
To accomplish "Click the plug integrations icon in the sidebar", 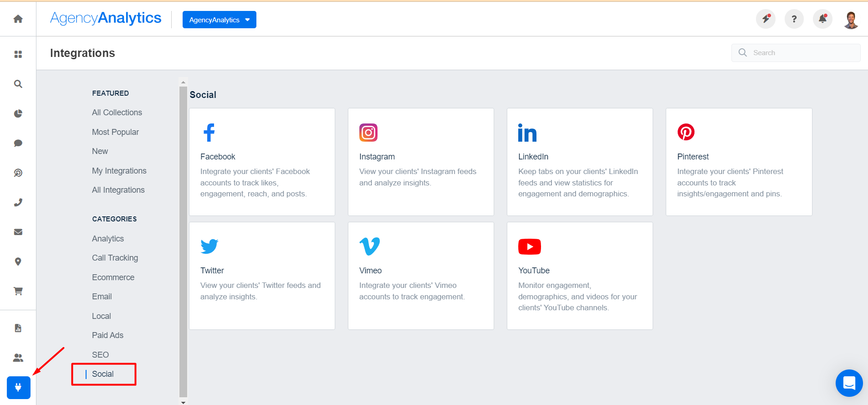I will coord(19,388).
